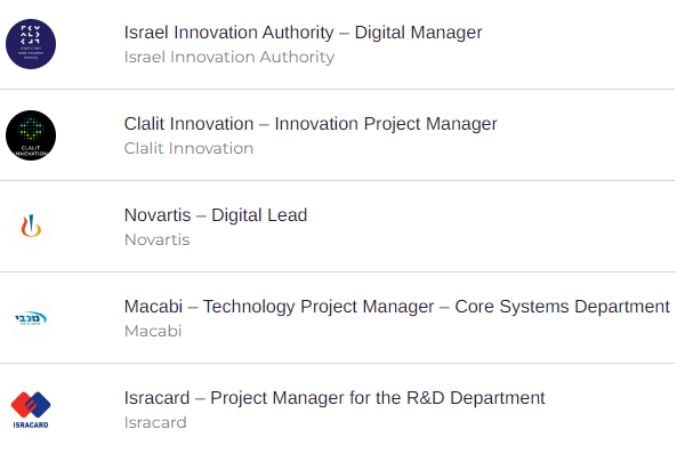Select the gray Isracard company name
Image resolution: width=675 pixels, height=450 pixels.
tap(155, 422)
